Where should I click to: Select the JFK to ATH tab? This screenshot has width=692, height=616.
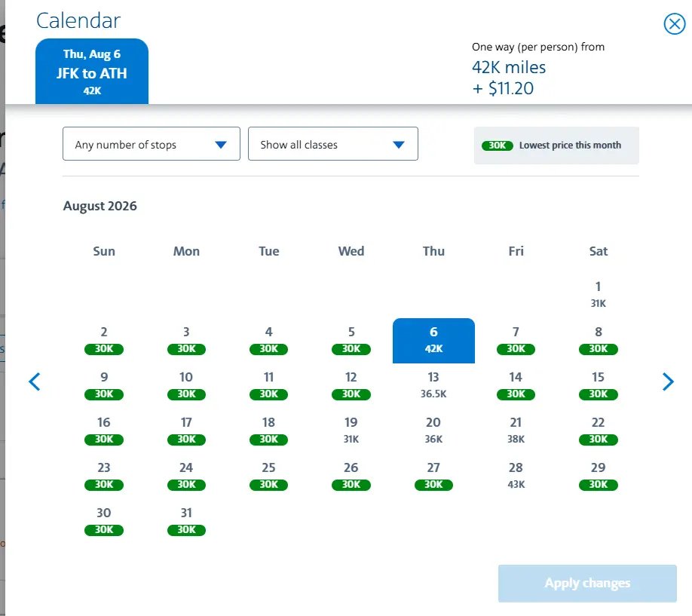coord(92,72)
